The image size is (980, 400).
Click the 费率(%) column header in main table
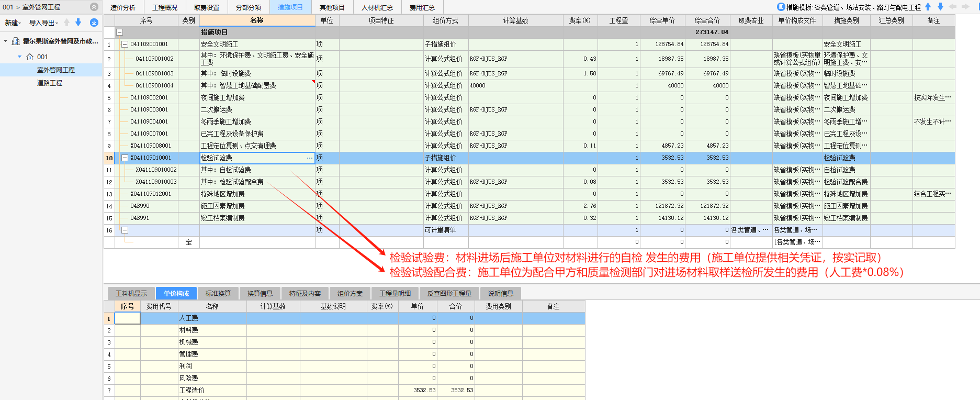pos(580,20)
